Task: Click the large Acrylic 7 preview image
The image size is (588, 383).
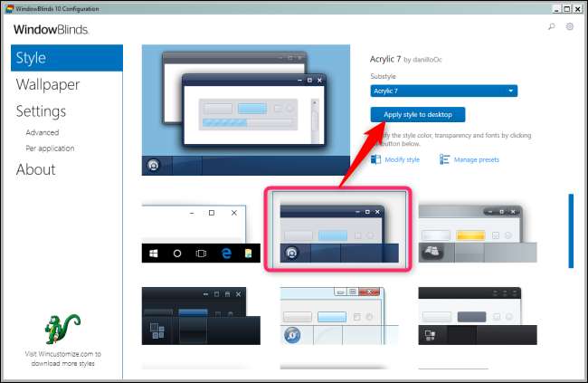Action: coord(246,110)
